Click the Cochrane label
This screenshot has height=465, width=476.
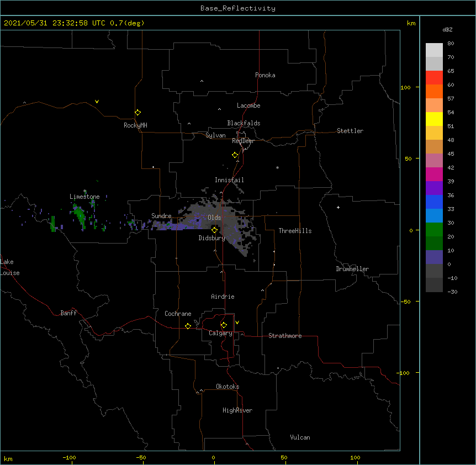[178, 314]
